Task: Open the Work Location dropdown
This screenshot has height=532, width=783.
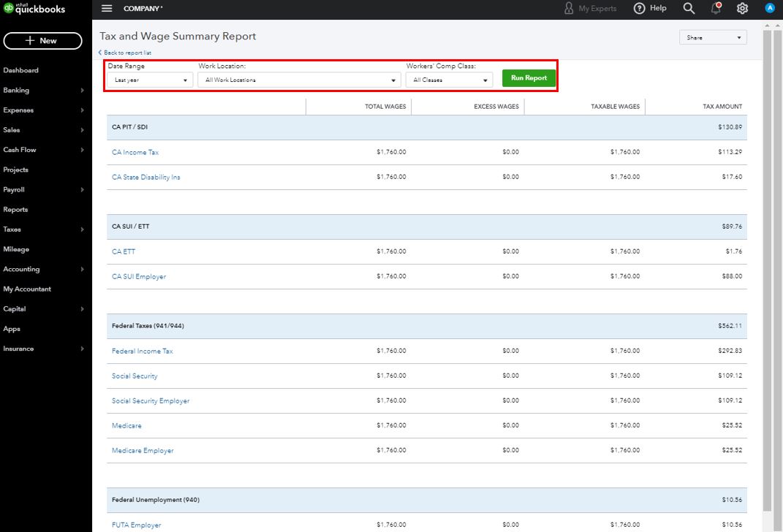Action: click(299, 80)
